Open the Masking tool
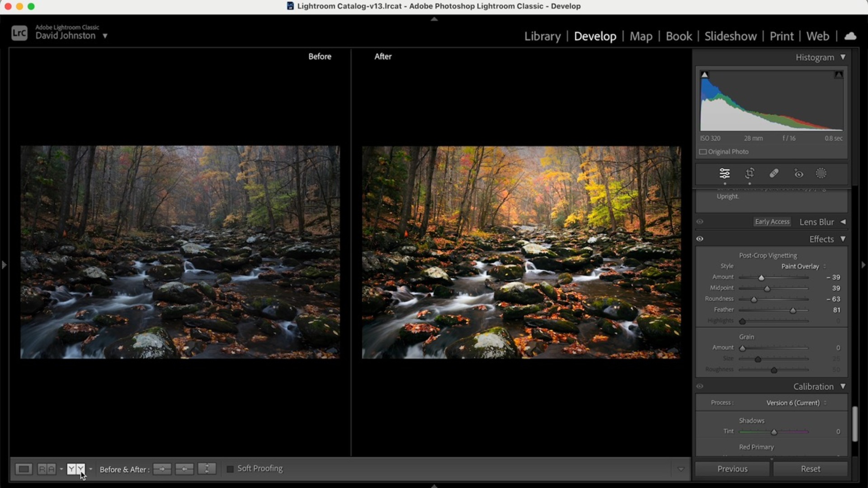868x488 pixels. [821, 173]
